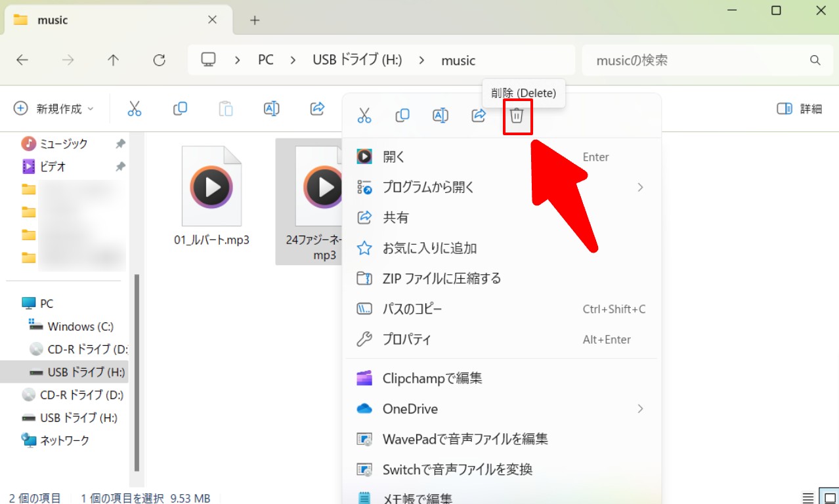Open a new tab with plus button
Screen dimensions: 839x504
(255, 20)
